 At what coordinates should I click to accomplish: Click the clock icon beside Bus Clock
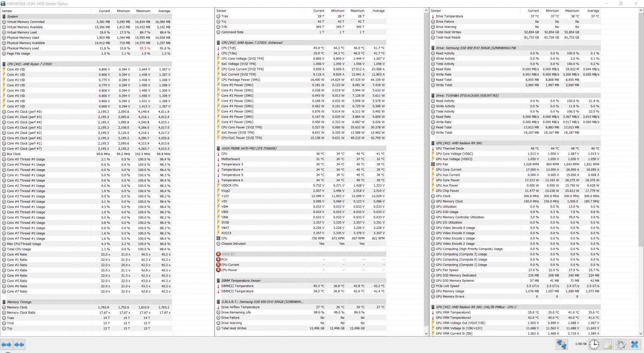(x=4, y=154)
